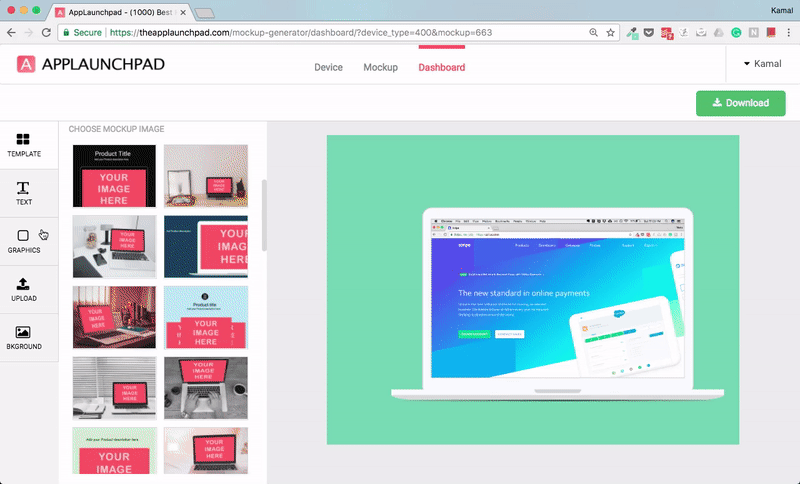Viewport: 800px width, 484px height.
Task: Click the green Grammarly extension icon
Action: (x=736, y=32)
